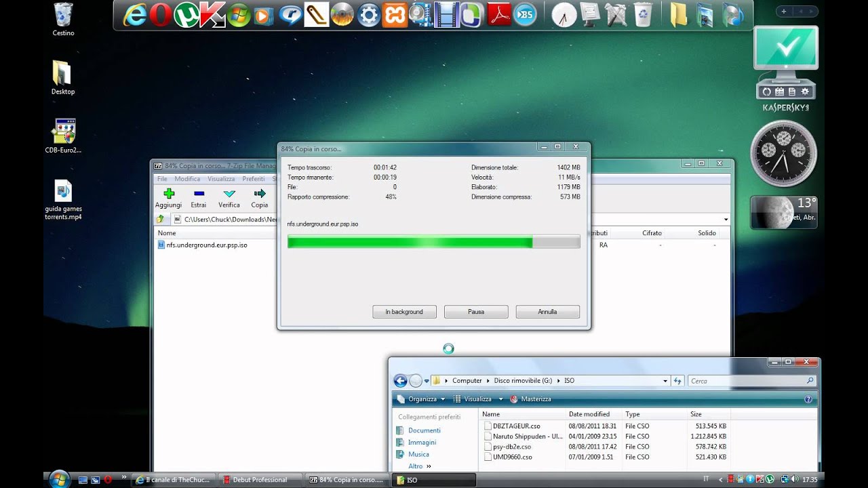Screen dimensions: 868x488
Task: Click the gear settings icon in the dock
Action: click(x=369, y=15)
